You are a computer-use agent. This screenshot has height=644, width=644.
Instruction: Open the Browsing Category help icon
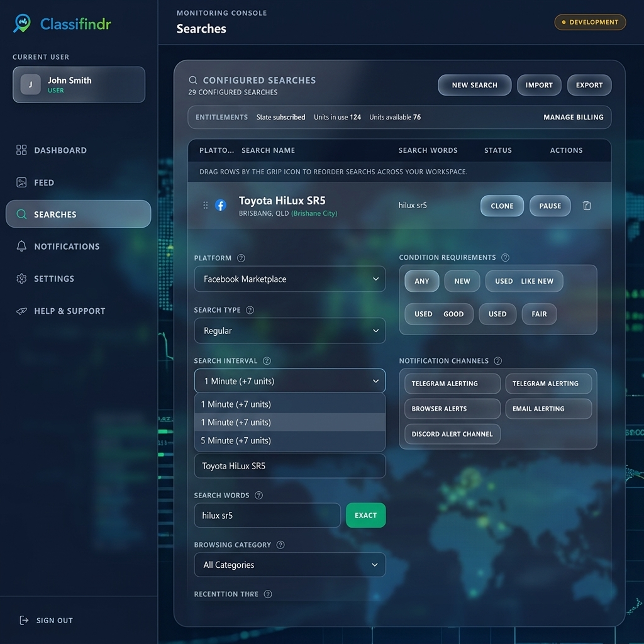click(x=280, y=545)
